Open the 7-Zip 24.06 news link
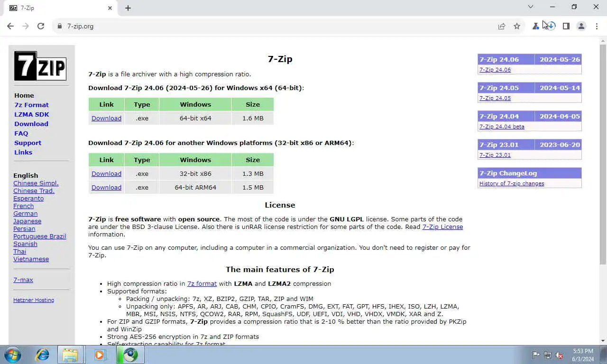607x364 pixels. pos(495,70)
